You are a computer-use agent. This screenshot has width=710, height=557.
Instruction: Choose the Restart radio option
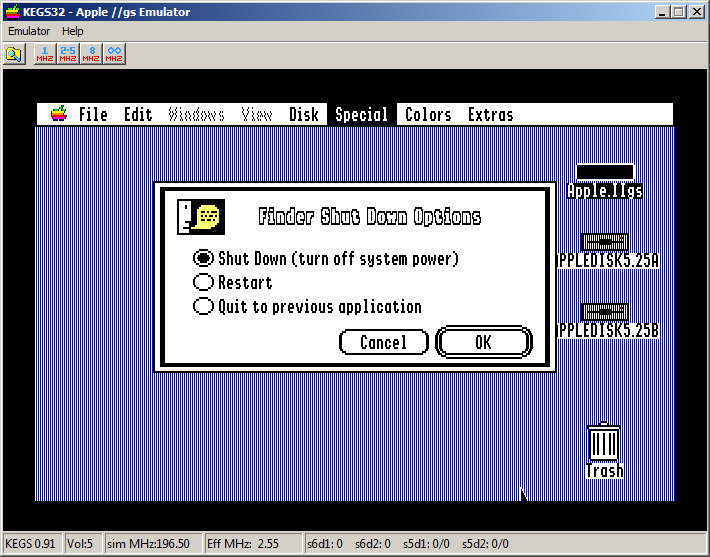point(204,283)
